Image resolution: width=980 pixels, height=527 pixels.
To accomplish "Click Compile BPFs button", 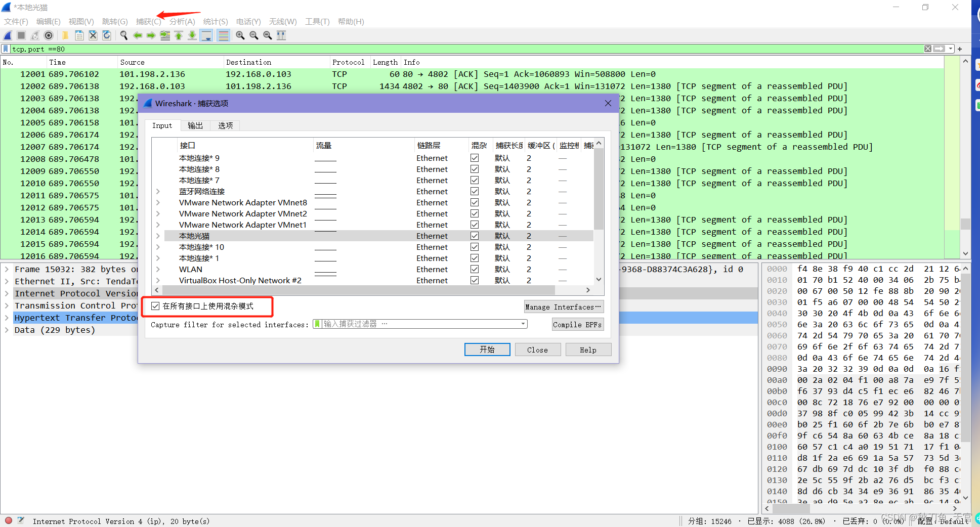I will (x=577, y=324).
